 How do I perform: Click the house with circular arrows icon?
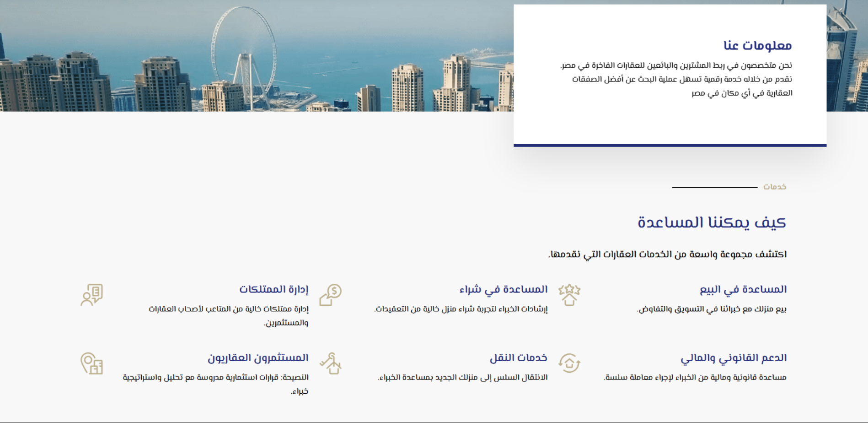click(x=569, y=363)
